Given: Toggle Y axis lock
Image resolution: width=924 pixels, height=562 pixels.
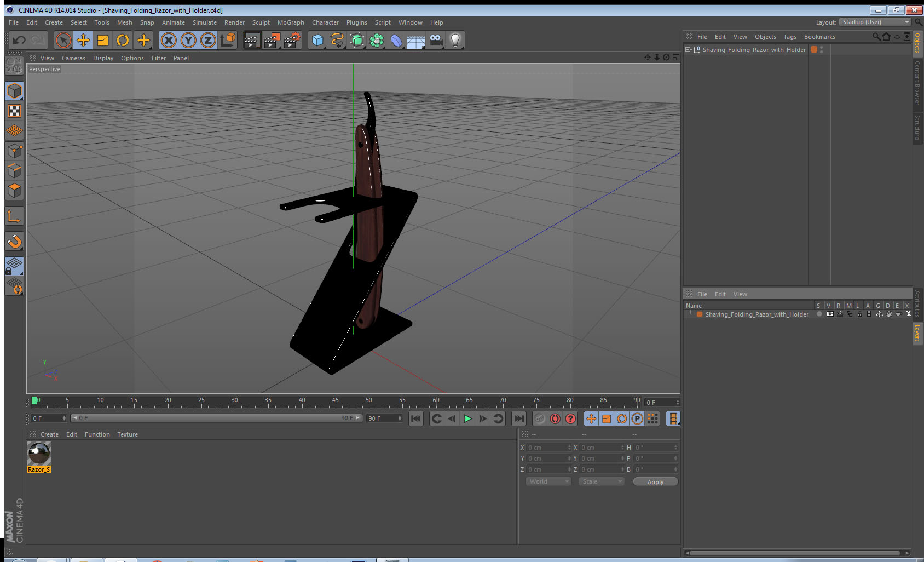Looking at the screenshot, I should pos(188,40).
